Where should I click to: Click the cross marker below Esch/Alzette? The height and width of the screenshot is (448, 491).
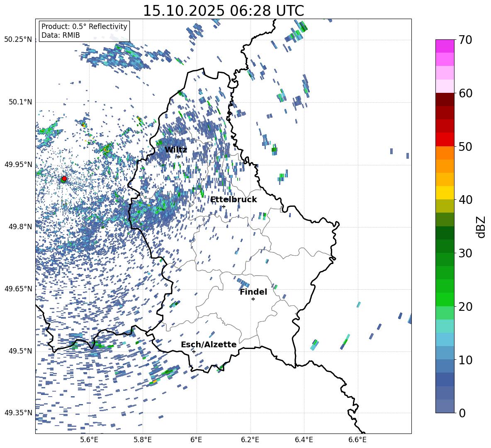click(x=194, y=351)
